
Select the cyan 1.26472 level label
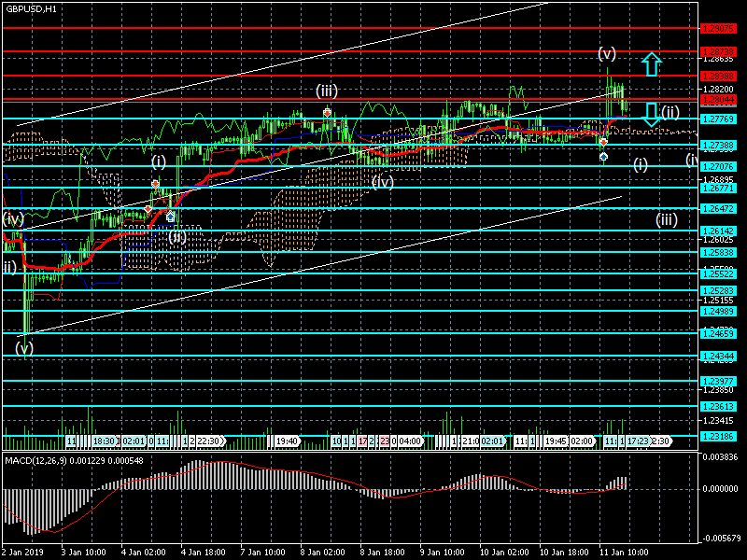pyautogui.click(x=718, y=208)
